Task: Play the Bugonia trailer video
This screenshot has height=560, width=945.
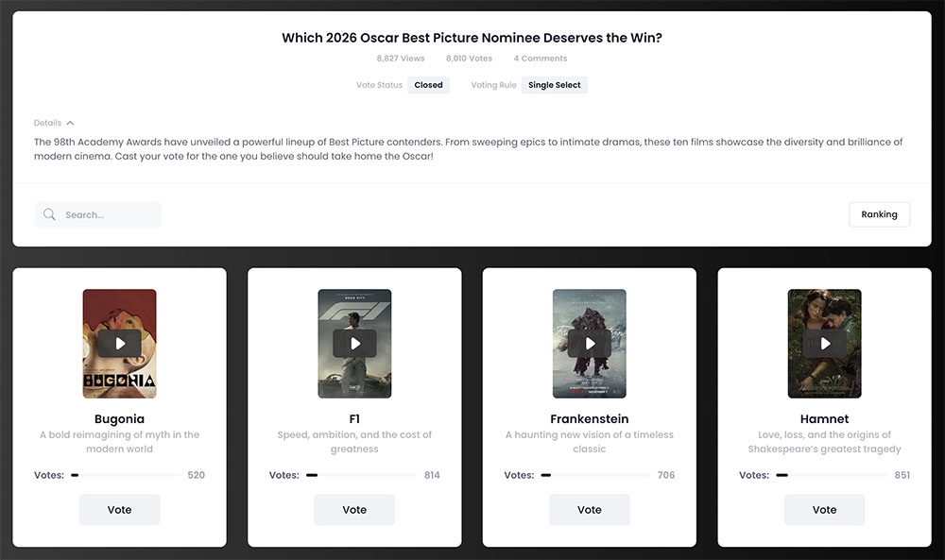Action: tap(119, 344)
